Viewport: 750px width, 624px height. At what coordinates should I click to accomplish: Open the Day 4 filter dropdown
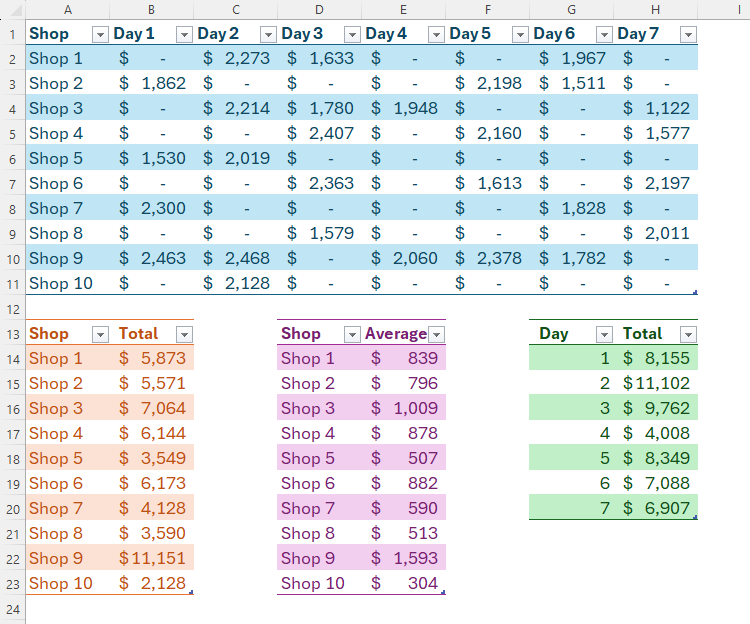pyautogui.click(x=436, y=34)
